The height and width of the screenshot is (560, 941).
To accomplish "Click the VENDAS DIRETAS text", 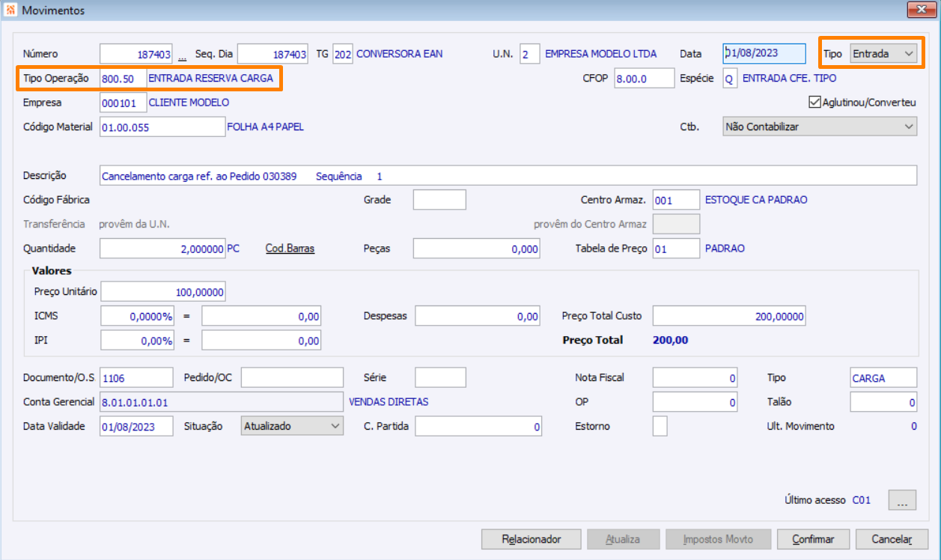I will [389, 402].
